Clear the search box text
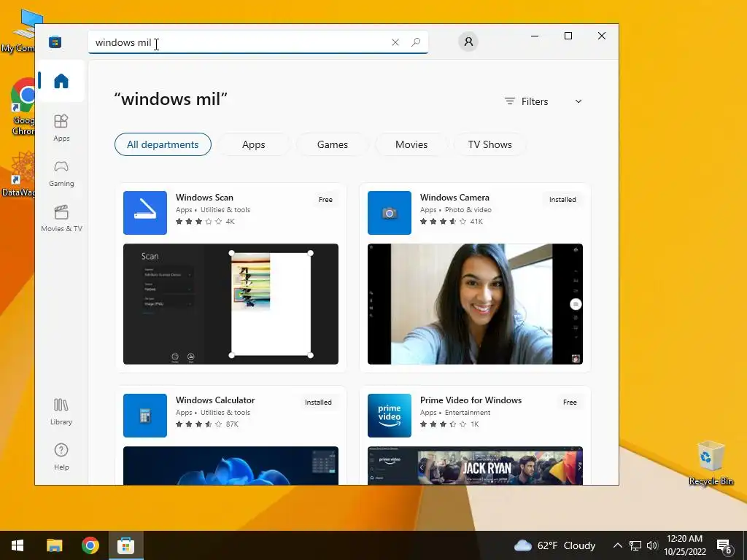747x560 pixels. (395, 42)
